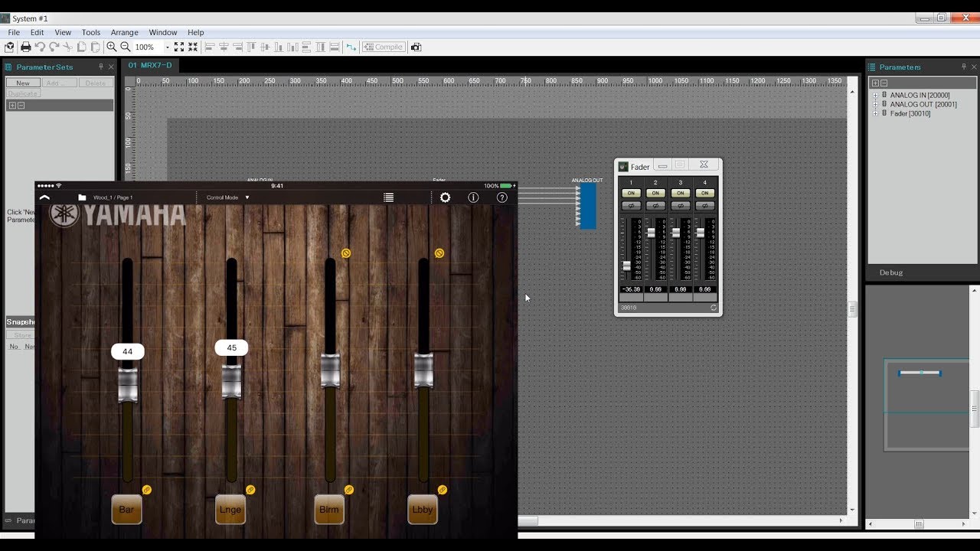Open the Control Mode dropdown
This screenshot has width=980, height=551.
tap(227, 197)
